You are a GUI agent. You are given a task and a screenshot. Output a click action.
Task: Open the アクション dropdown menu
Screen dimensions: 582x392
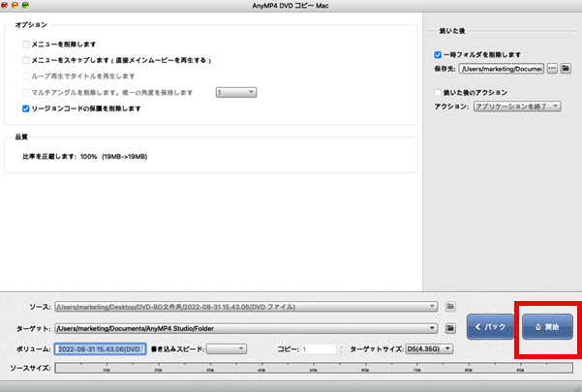[517, 106]
